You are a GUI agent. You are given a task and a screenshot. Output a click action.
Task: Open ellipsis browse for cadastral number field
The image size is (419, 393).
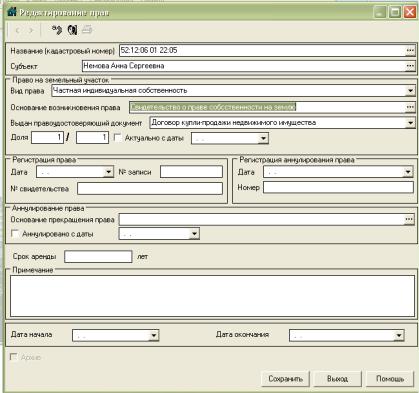click(x=410, y=51)
